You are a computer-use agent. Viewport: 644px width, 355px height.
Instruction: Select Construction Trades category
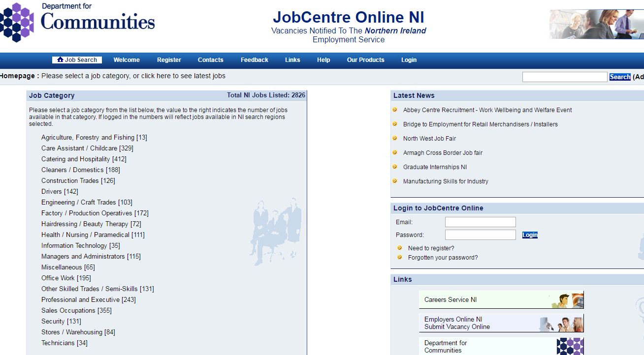(78, 180)
